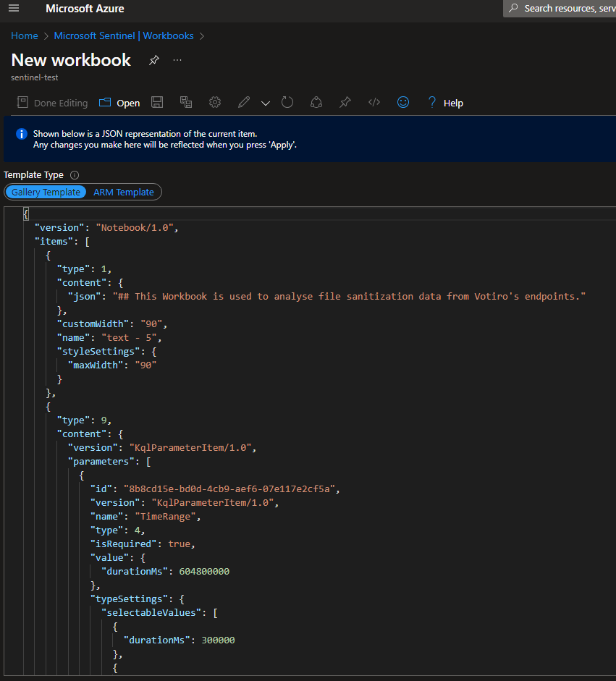Click the Microsoft Azure portal title
Image resolution: width=616 pixels, height=681 pixels.
pos(85,8)
